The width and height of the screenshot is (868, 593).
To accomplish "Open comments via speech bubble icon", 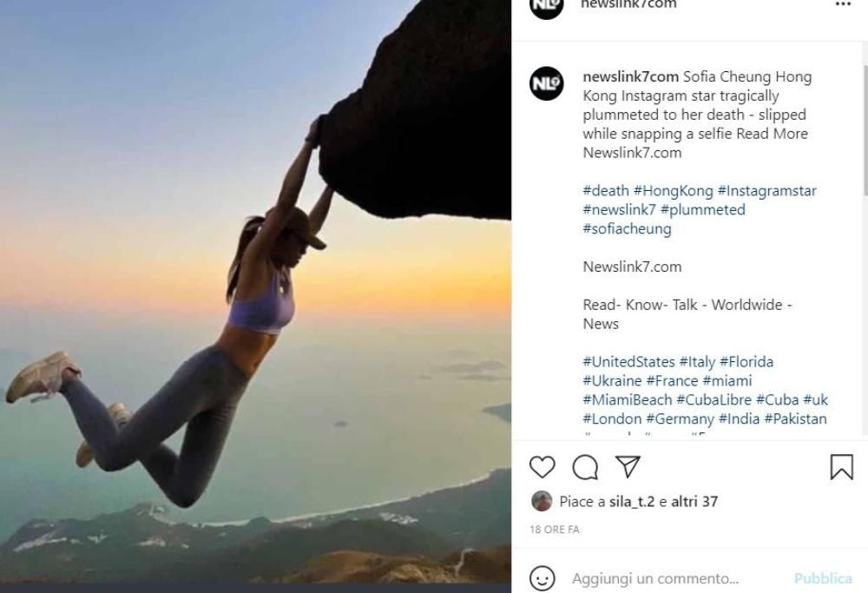I will pyautogui.click(x=585, y=467).
